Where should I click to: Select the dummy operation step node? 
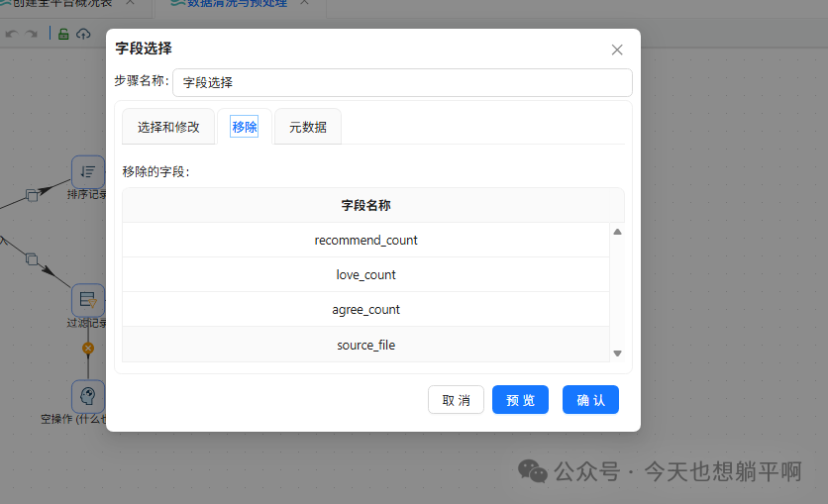(x=88, y=396)
